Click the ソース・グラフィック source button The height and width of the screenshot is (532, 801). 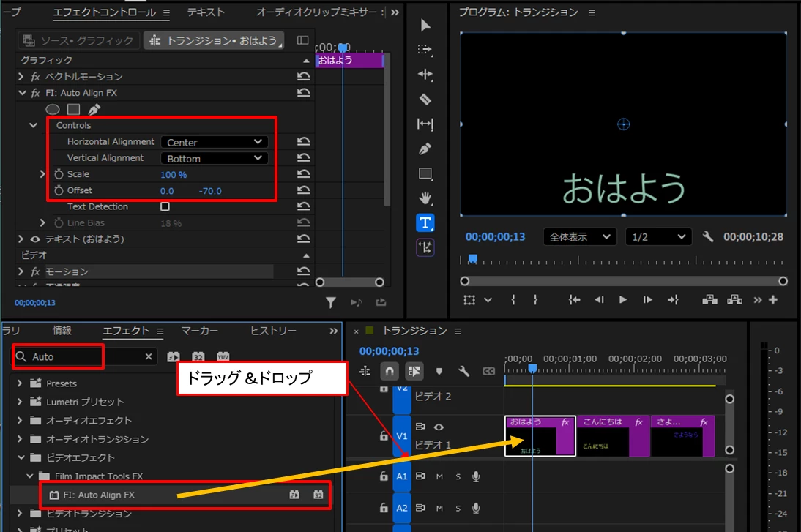78,40
